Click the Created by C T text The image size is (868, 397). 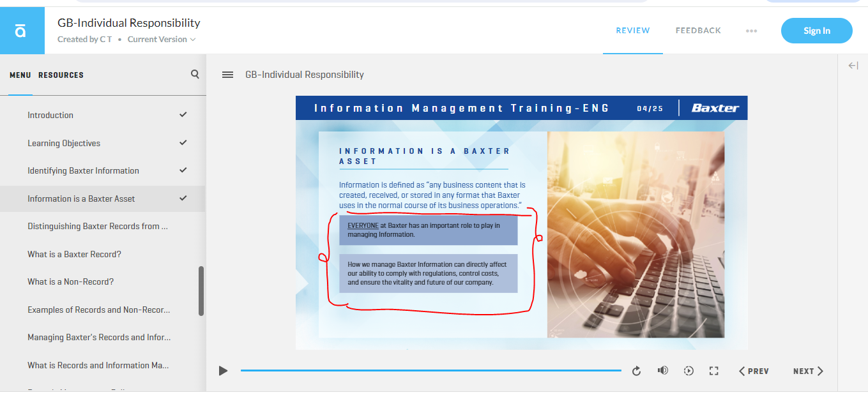pyautogui.click(x=84, y=39)
